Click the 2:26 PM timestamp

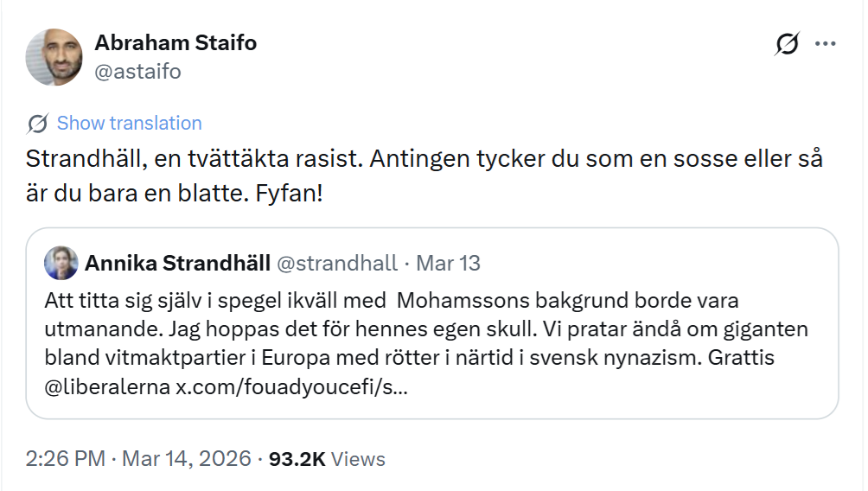pyautogui.click(x=66, y=459)
